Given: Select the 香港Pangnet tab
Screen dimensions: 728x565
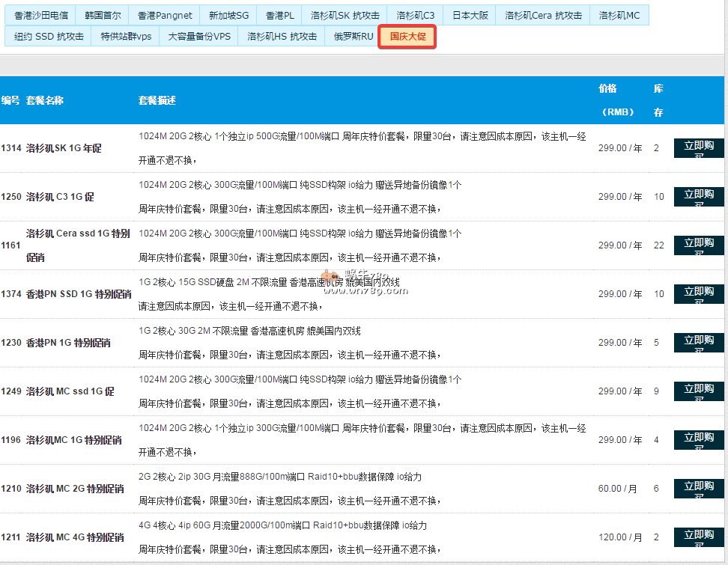Looking at the screenshot, I should point(165,15).
